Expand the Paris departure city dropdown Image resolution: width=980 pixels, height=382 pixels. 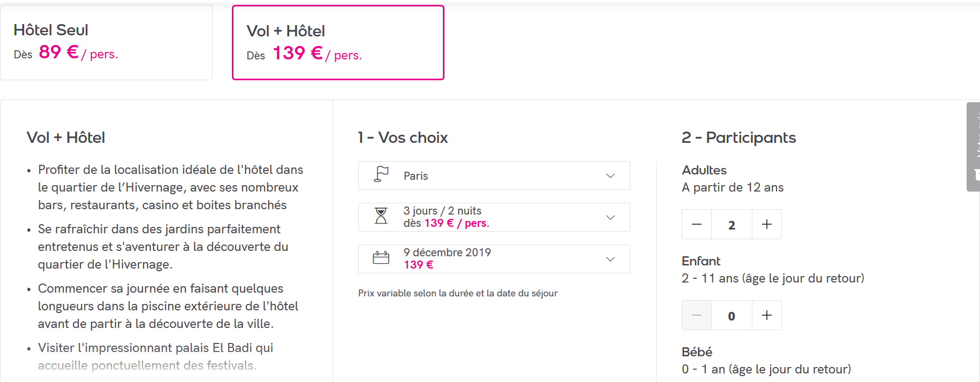point(494,175)
